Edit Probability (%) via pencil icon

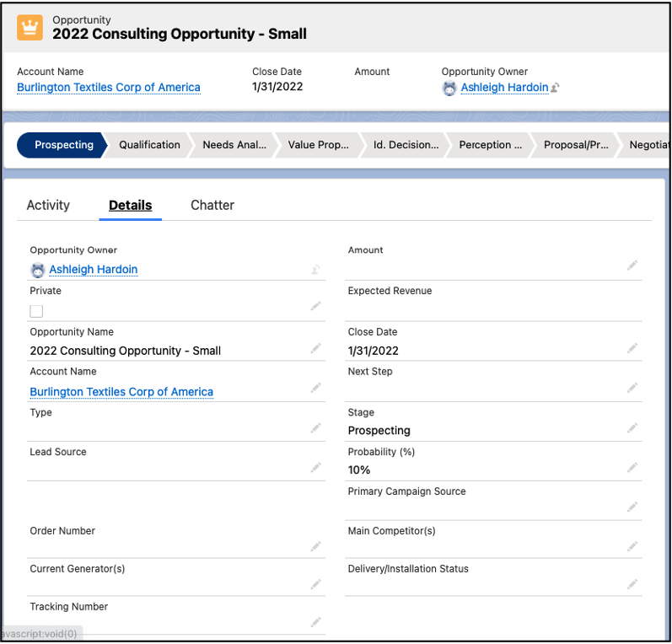(x=632, y=468)
